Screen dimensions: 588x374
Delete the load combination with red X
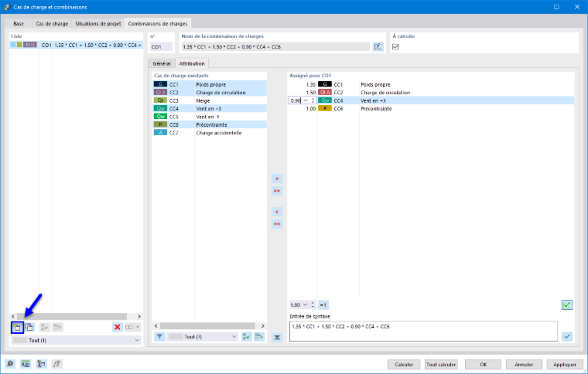point(118,327)
